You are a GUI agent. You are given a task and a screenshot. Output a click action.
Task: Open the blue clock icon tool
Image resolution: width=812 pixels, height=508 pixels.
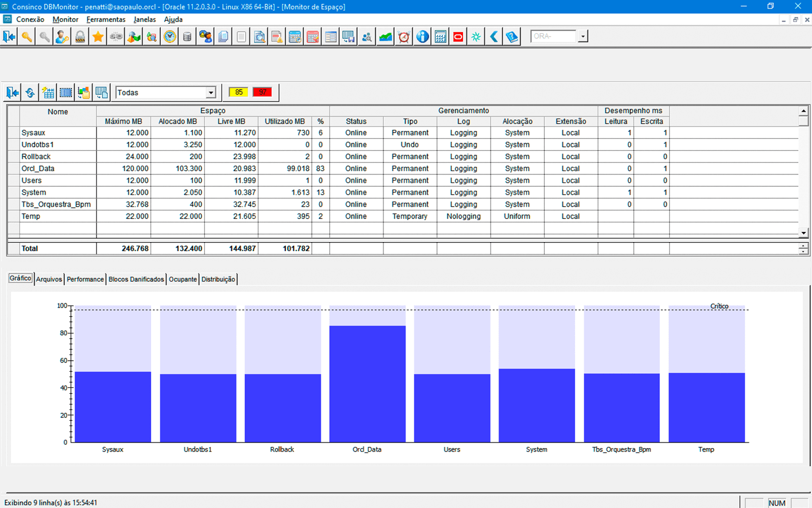click(x=170, y=37)
